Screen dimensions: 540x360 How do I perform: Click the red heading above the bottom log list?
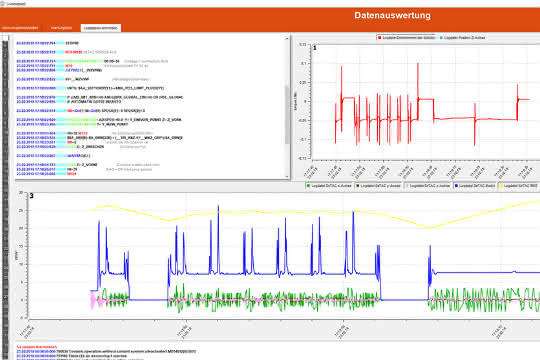point(37,347)
